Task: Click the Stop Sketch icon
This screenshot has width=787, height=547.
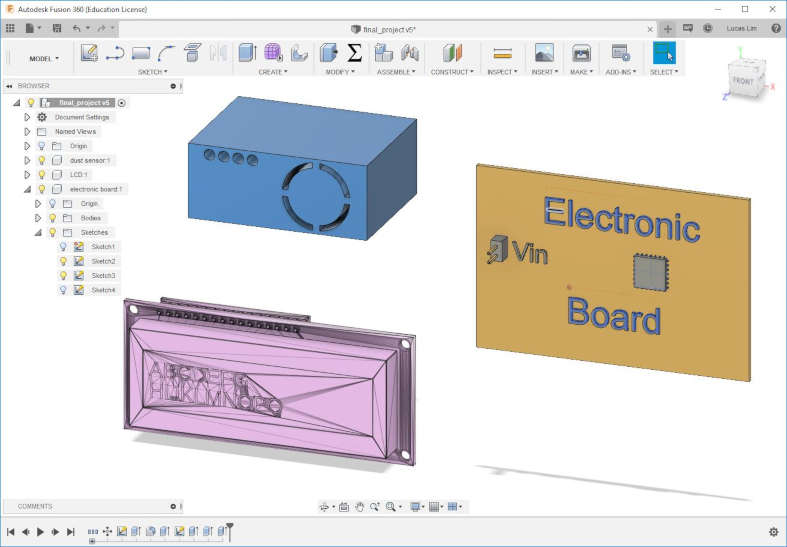Action: click(x=192, y=53)
